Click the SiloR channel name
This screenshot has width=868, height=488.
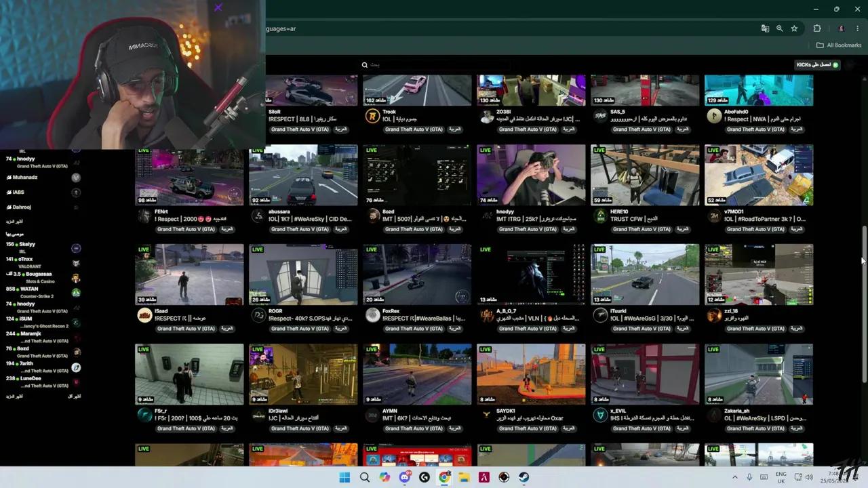pos(274,112)
